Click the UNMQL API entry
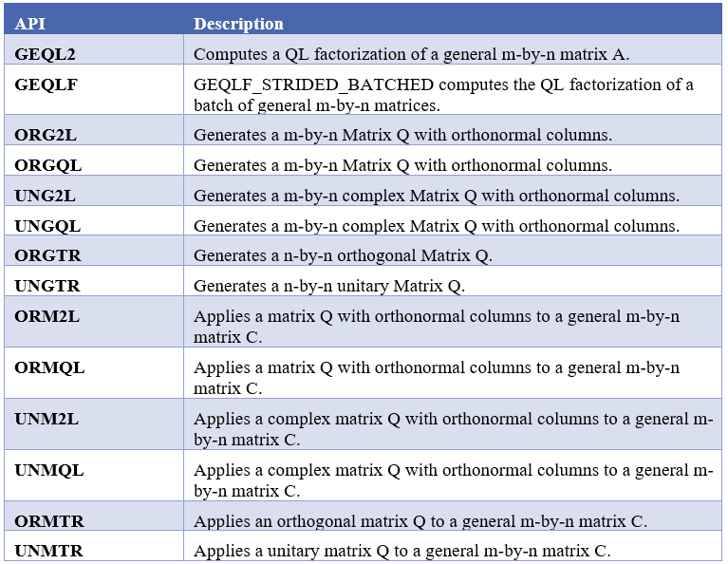728x564 pixels. click(x=49, y=470)
